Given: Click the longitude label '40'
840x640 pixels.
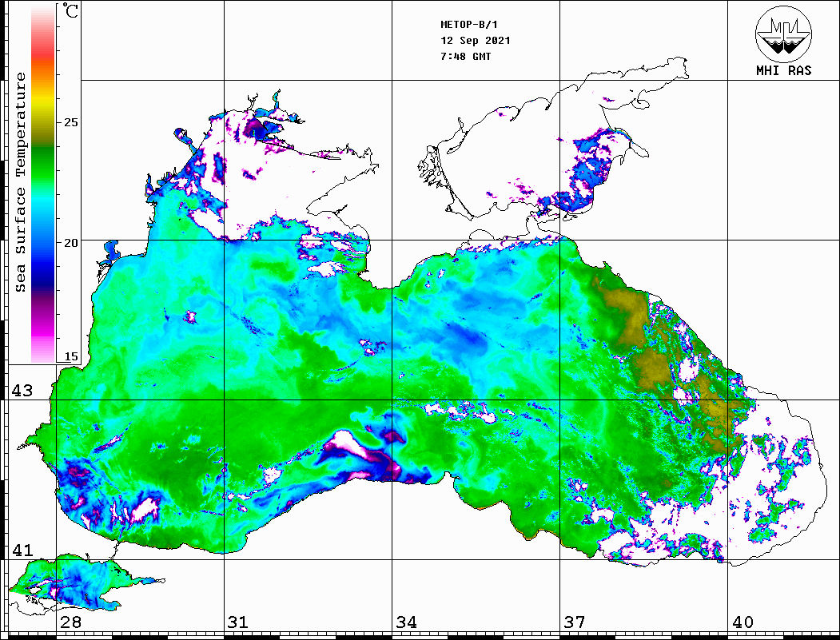Looking at the screenshot, I should click(742, 622).
